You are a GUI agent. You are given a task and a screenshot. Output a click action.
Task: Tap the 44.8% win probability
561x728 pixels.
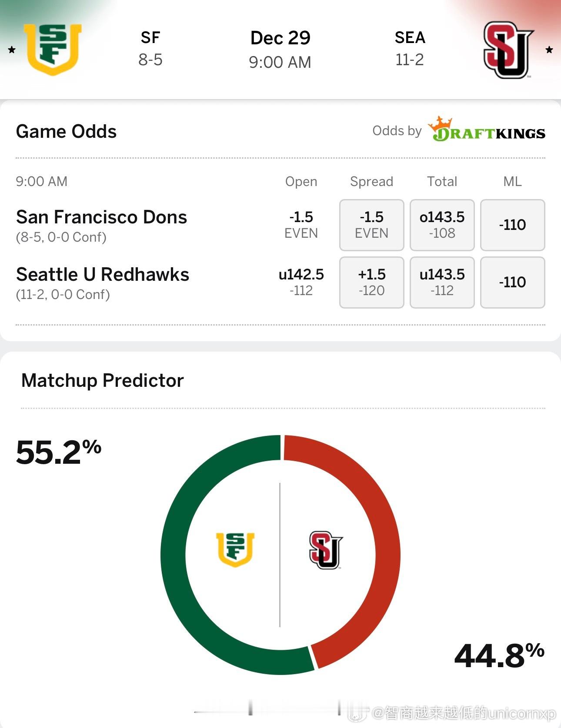click(499, 655)
